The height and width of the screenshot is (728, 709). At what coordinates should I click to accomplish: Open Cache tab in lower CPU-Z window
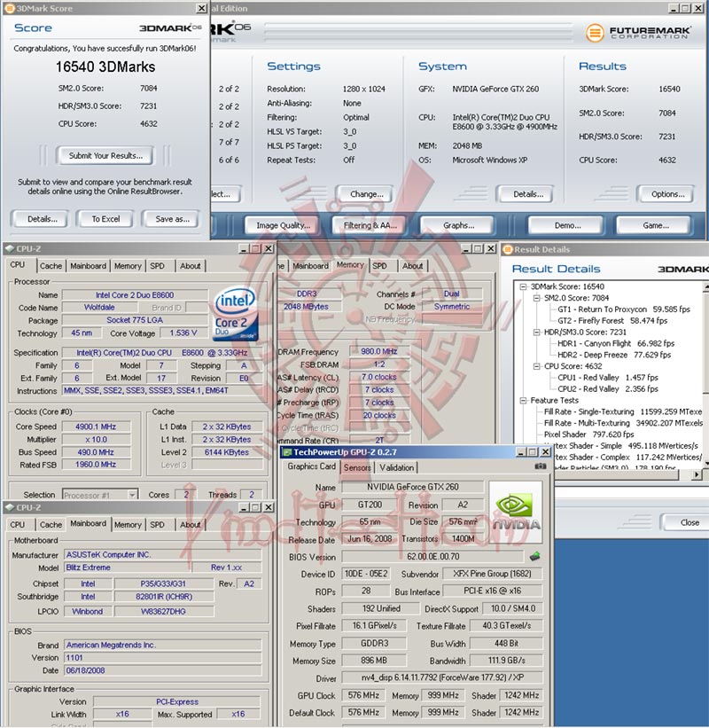[51, 525]
